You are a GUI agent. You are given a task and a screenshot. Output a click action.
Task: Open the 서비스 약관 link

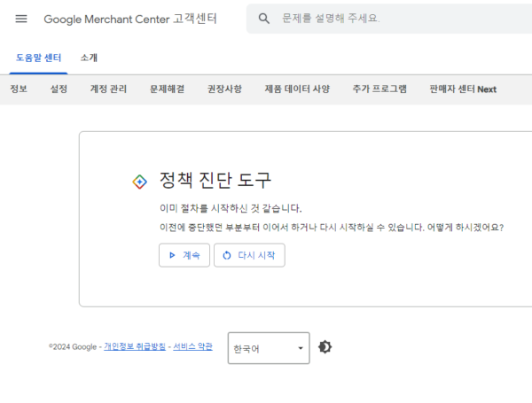pos(192,346)
